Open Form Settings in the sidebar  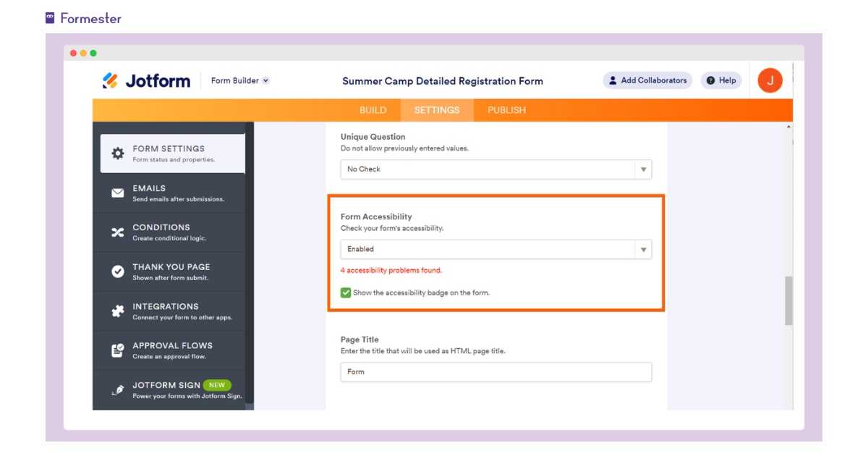click(171, 153)
